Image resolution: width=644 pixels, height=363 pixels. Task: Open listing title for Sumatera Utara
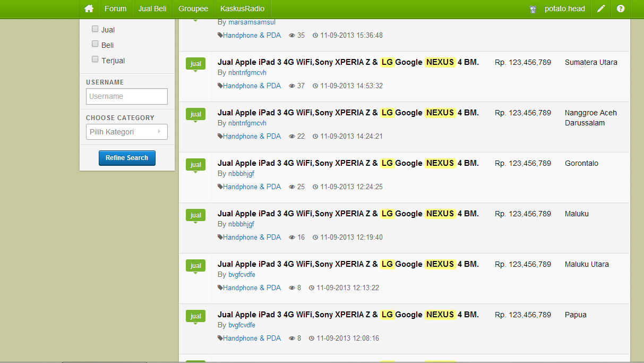tap(348, 62)
